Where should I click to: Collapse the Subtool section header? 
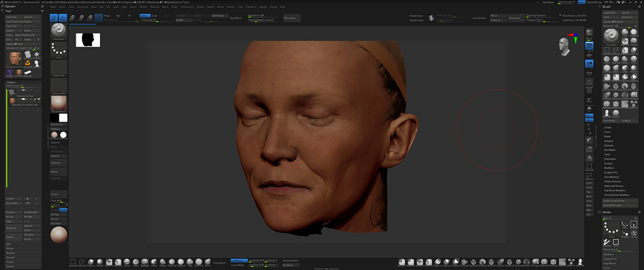[x=11, y=82]
